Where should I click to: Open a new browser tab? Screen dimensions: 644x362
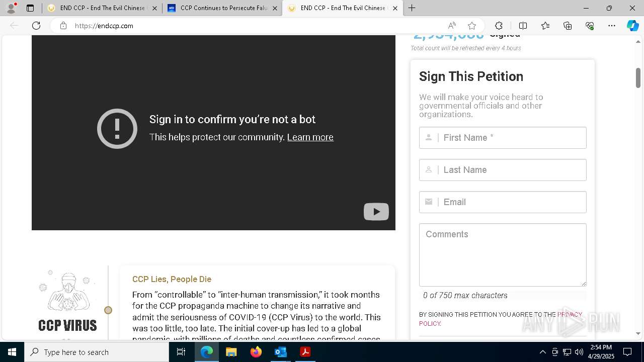(x=412, y=8)
